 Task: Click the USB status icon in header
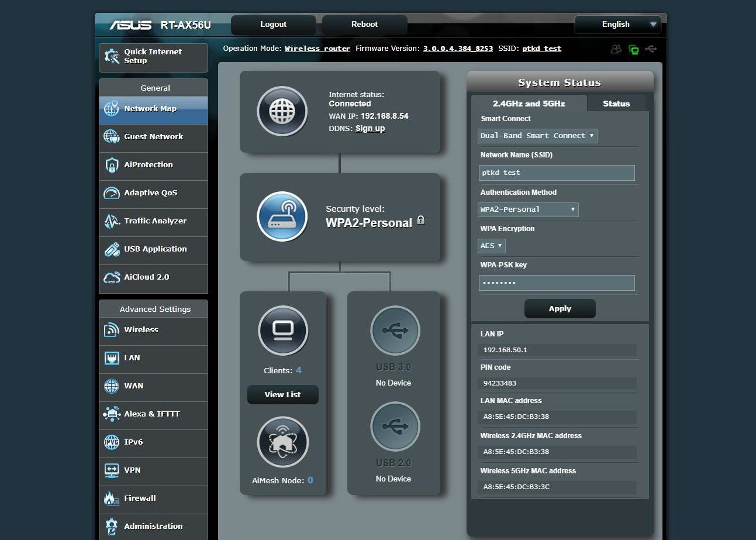point(651,49)
